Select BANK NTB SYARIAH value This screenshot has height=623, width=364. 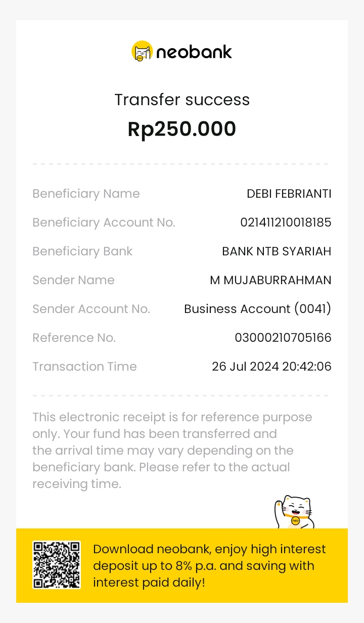point(277,251)
